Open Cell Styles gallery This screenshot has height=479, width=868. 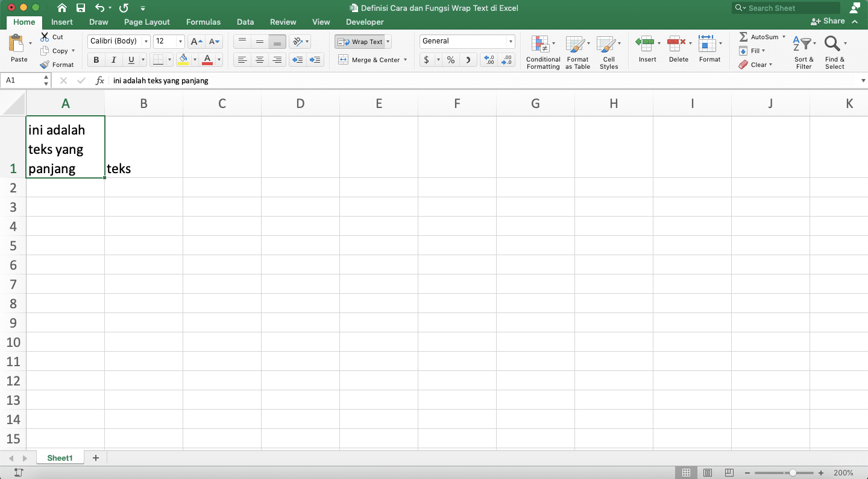pos(609,52)
